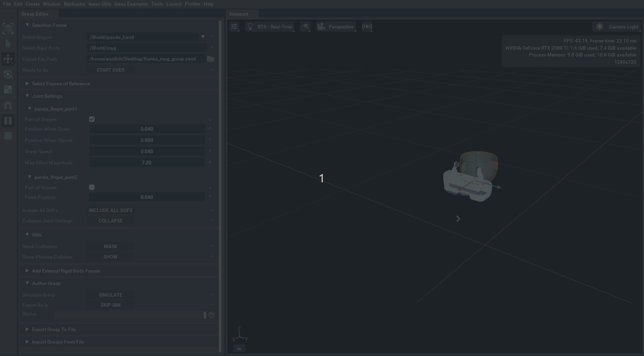Open viewport settings sliders icon

coord(234,27)
